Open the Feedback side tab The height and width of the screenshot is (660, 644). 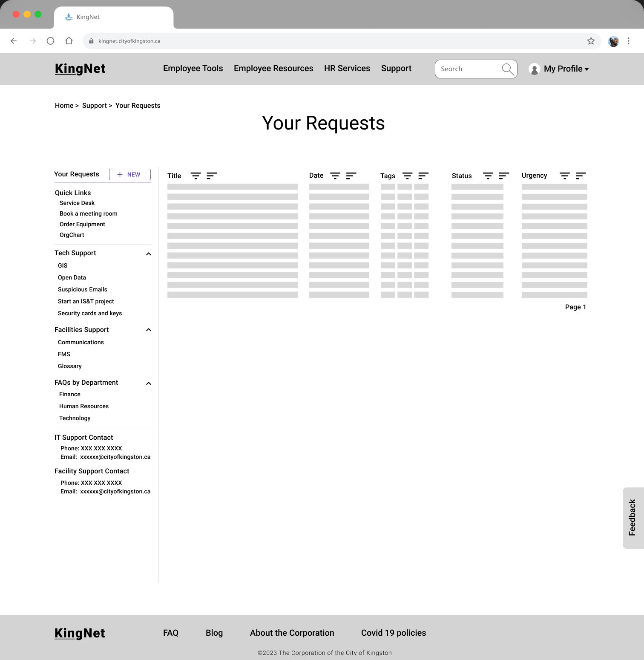(x=632, y=518)
